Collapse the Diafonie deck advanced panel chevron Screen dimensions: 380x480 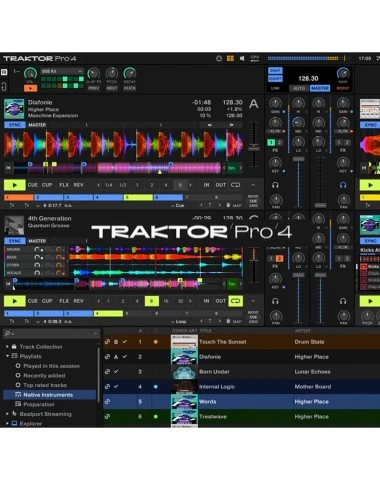tap(253, 185)
